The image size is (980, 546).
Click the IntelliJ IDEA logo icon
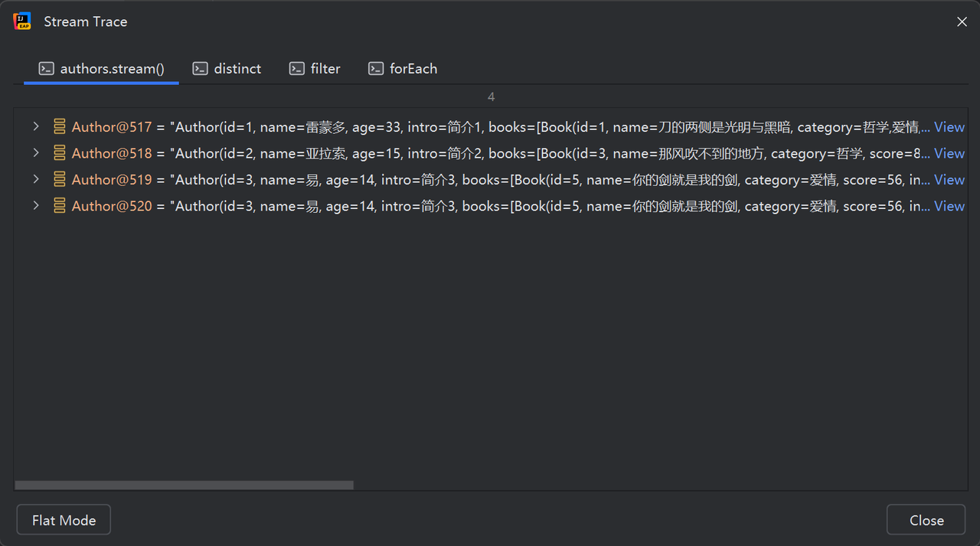(x=22, y=21)
